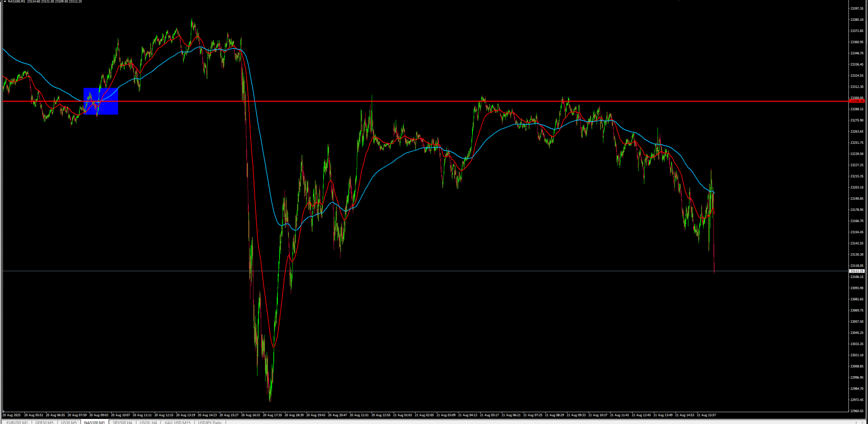This screenshot has height=424, width=868.
Task: Click the 23397.35 price scale label
Action: click(856, 8)
